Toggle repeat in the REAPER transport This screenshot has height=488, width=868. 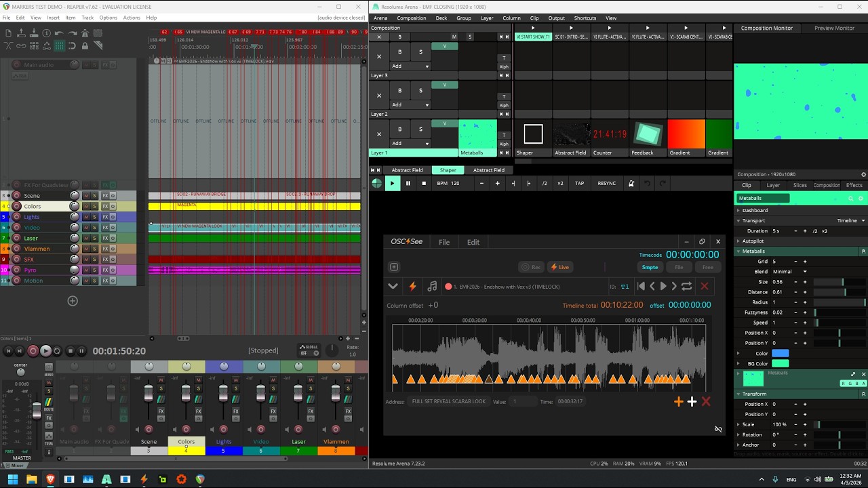pyautogui.click(x=58, y=351)
